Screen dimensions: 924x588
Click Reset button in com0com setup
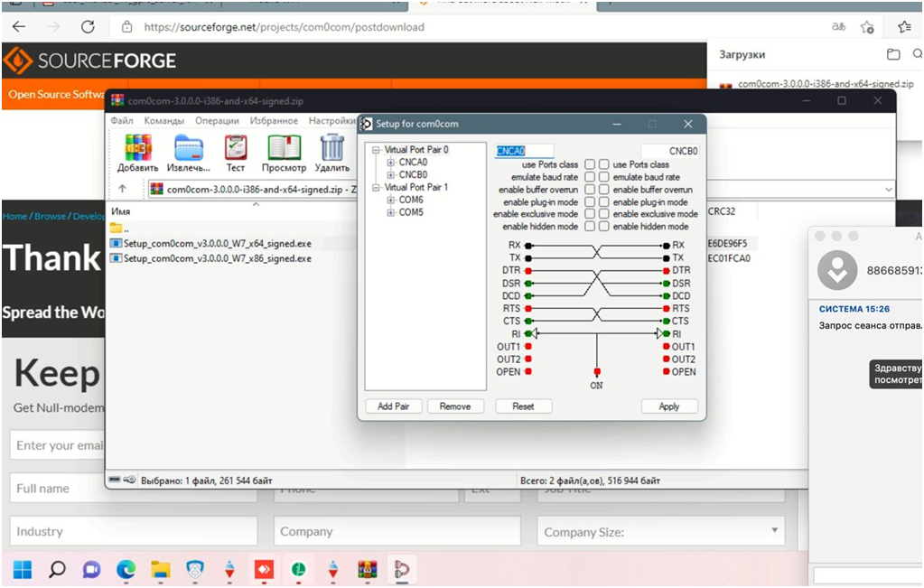coord(523,406)
